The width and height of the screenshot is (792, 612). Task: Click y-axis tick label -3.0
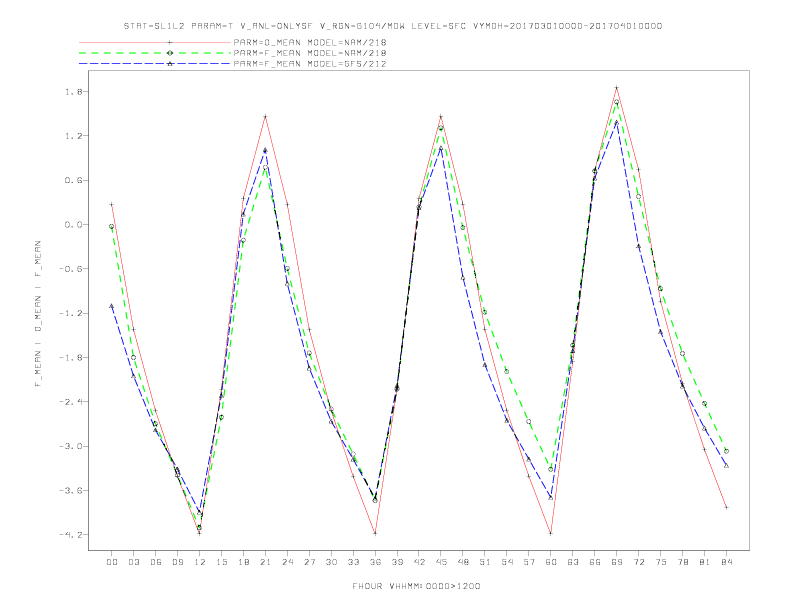pos(70,446)
